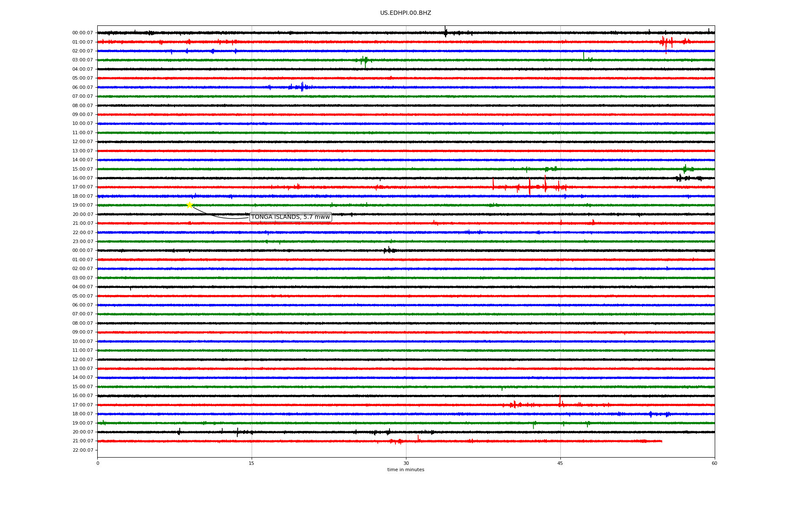This screenshot has height=508, width=812.
Task: Click the x-axis tick label 0
Action: (98, 463)
